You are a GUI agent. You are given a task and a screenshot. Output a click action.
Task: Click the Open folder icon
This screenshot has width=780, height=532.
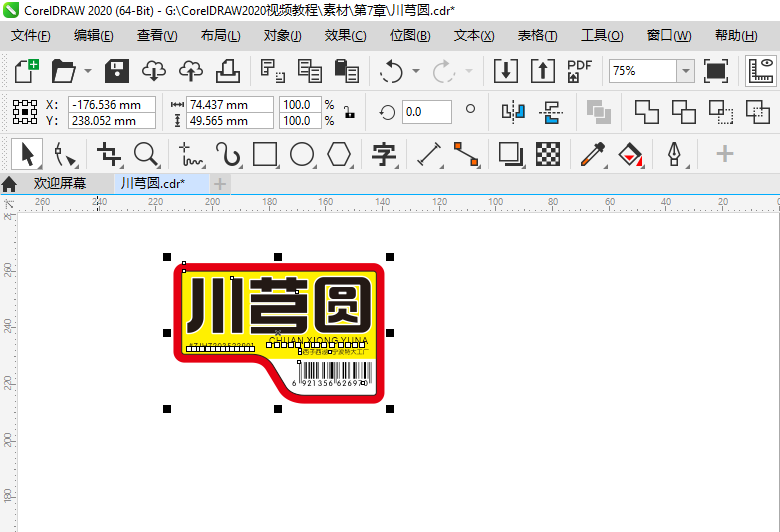(64, 71)
